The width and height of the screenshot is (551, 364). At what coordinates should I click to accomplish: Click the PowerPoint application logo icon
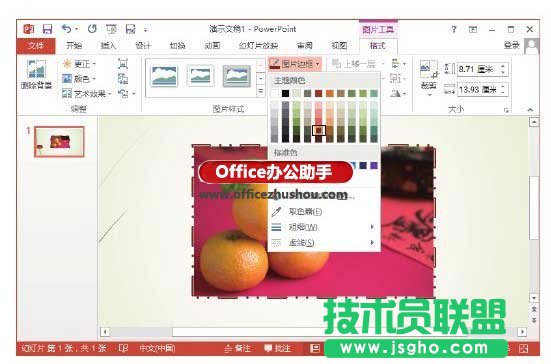29,29
